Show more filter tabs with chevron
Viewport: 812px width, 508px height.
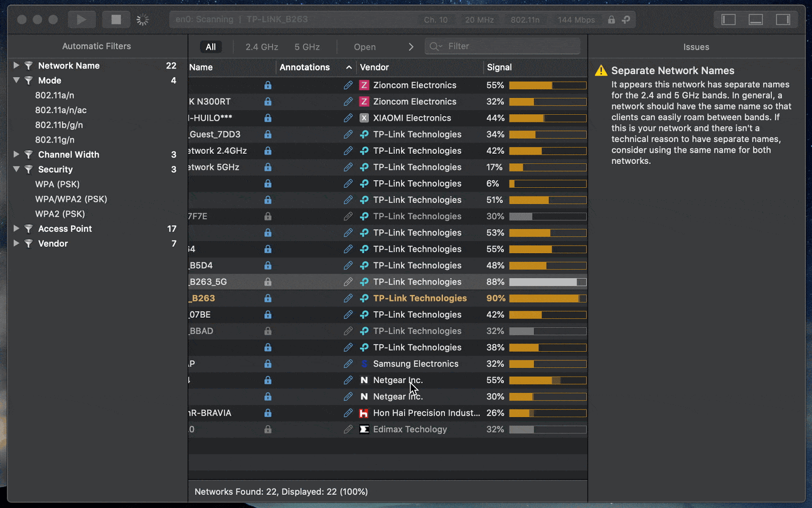point(411,47)
